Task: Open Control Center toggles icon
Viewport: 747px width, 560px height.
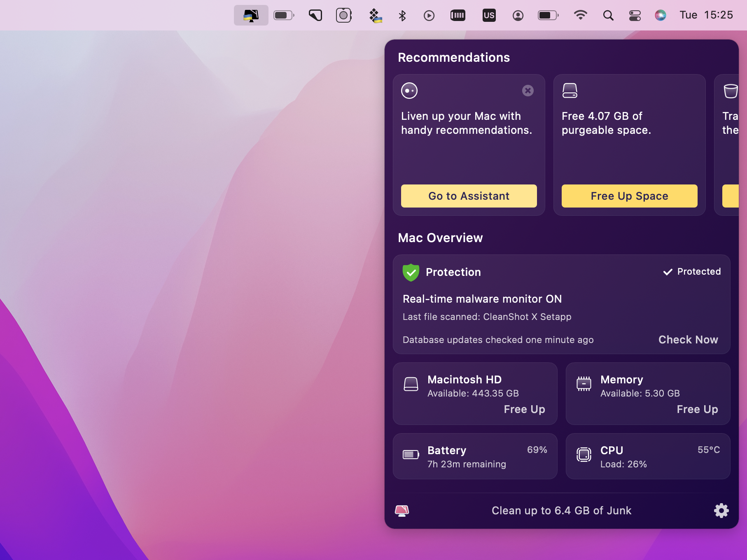Action: coord(635,16)
